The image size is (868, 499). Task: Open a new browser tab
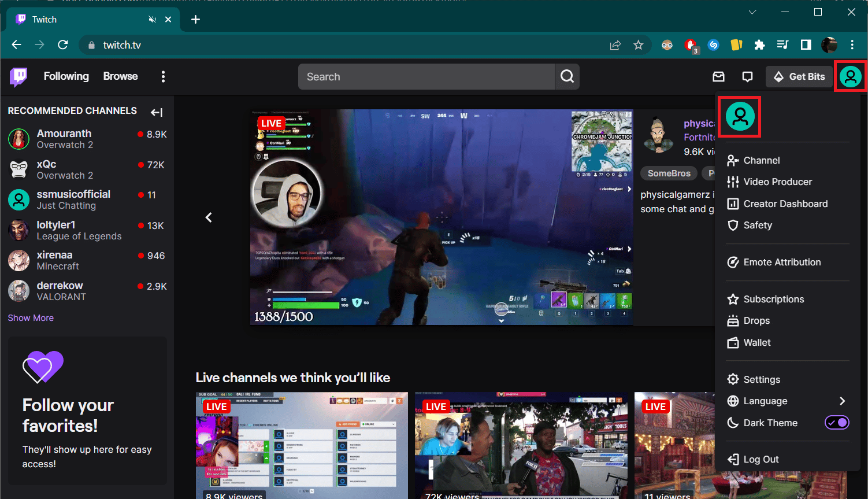(195, 19)
